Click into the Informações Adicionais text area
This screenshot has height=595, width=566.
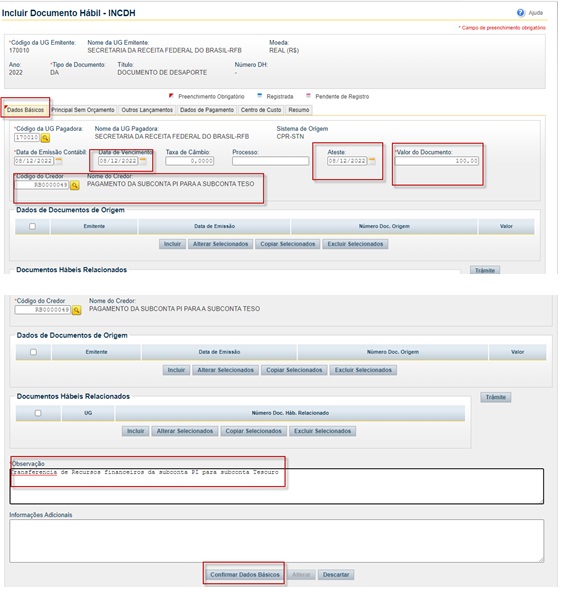(277, 541)
